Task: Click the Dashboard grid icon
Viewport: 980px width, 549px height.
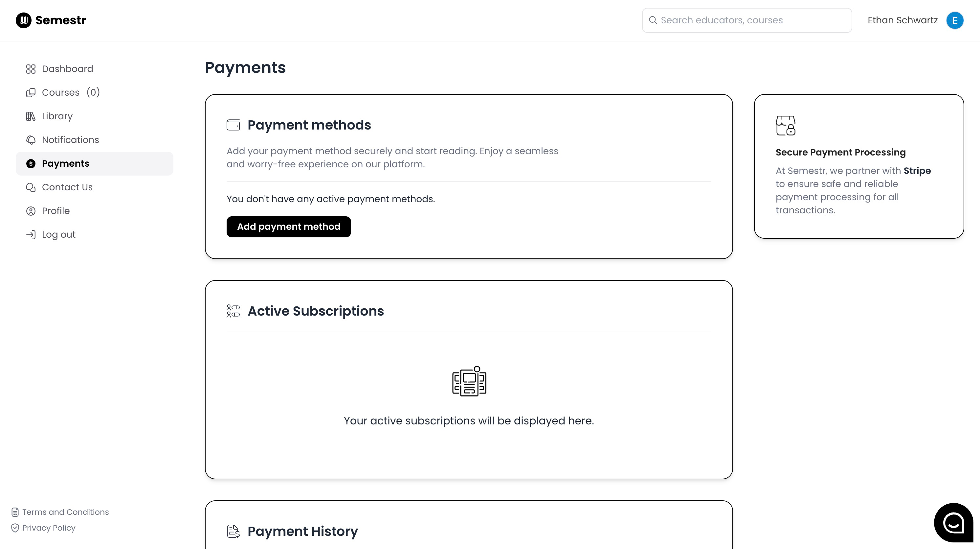Action: (31, 69)
